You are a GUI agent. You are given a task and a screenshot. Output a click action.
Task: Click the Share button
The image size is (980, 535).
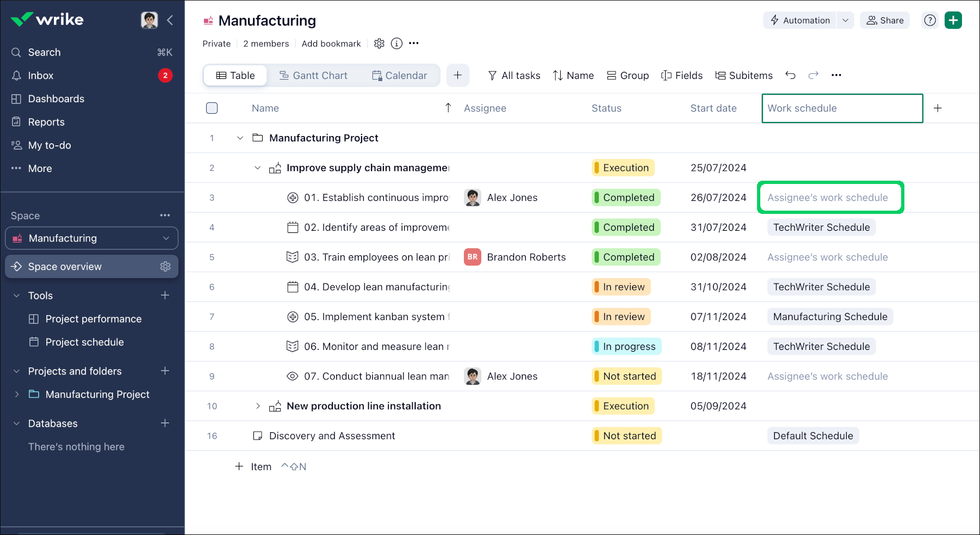884,20
